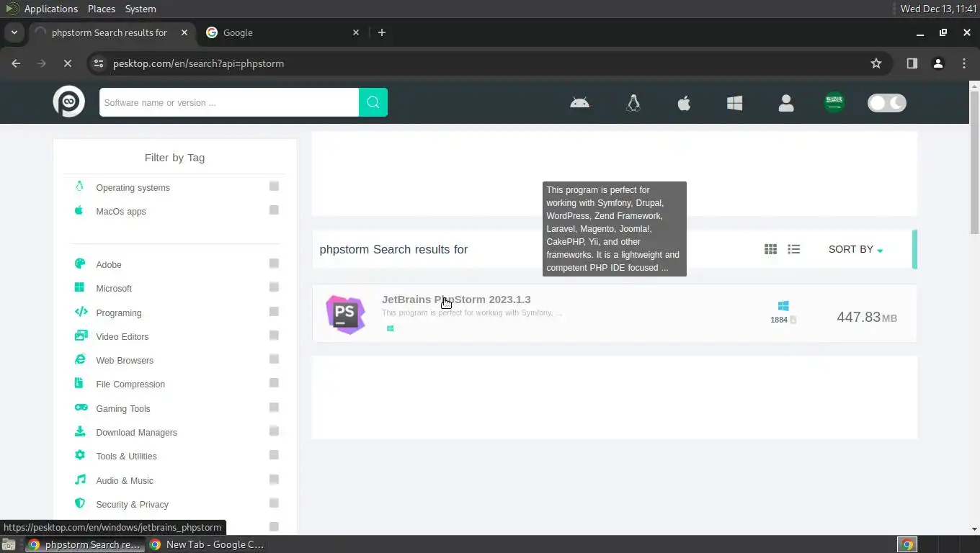Check the Security & Privacy filter checkbox

[x=274, y=503]
